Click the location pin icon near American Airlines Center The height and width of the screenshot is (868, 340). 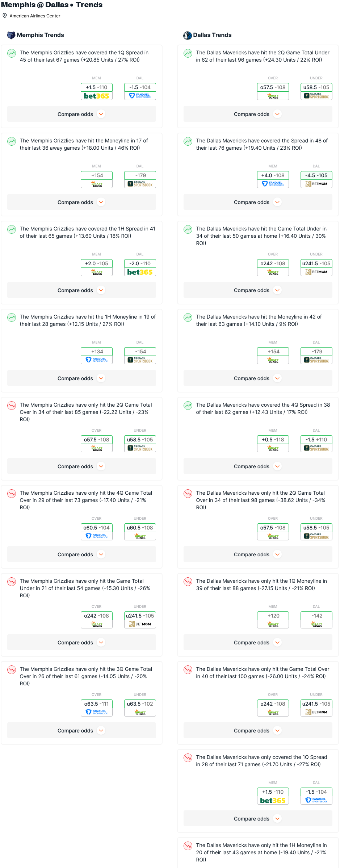coord(5,16)
